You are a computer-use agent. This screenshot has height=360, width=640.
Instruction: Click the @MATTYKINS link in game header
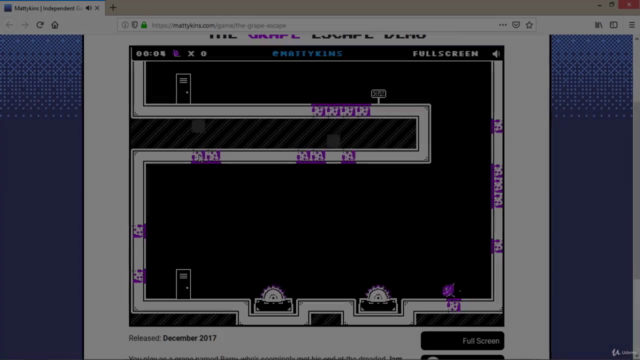pyautogui.click(x=307, y=53)
